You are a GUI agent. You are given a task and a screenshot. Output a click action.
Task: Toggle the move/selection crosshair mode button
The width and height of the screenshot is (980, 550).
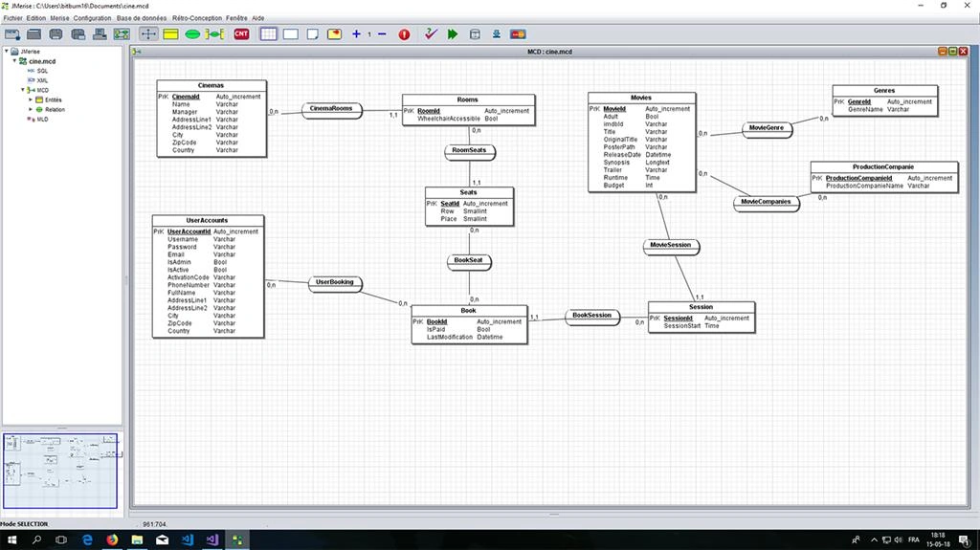[x=148, y=34]
